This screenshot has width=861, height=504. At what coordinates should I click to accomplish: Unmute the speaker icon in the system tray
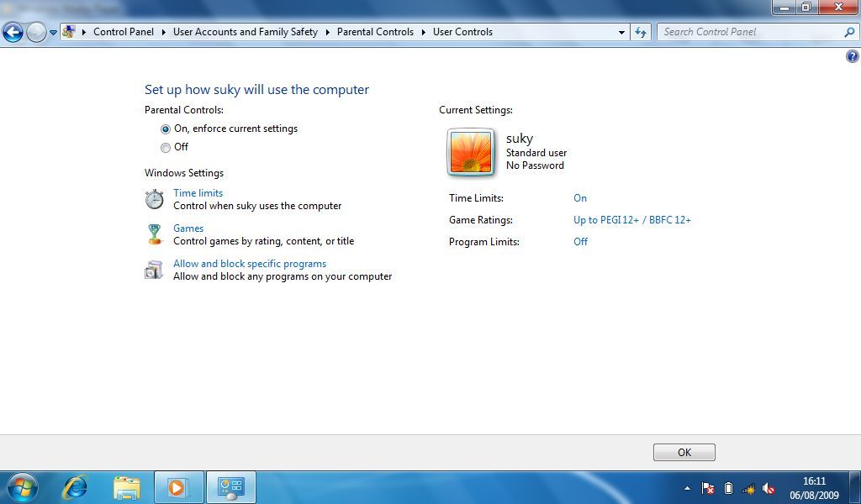[768, 487]
